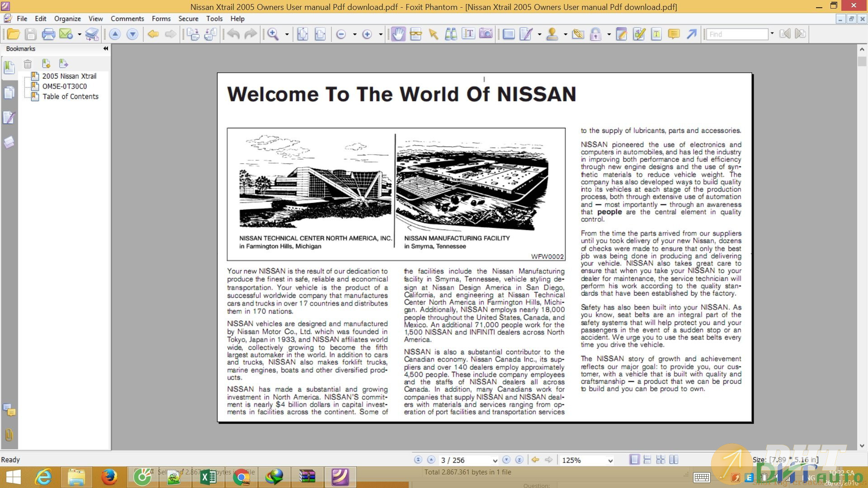Click the Fit Width icon
This screenshot has height=488, width=868.
pyautogui.click(x=320, y=34)
